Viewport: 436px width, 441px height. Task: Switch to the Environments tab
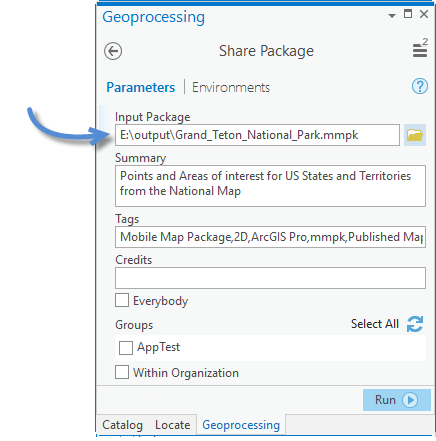(231, 87)
